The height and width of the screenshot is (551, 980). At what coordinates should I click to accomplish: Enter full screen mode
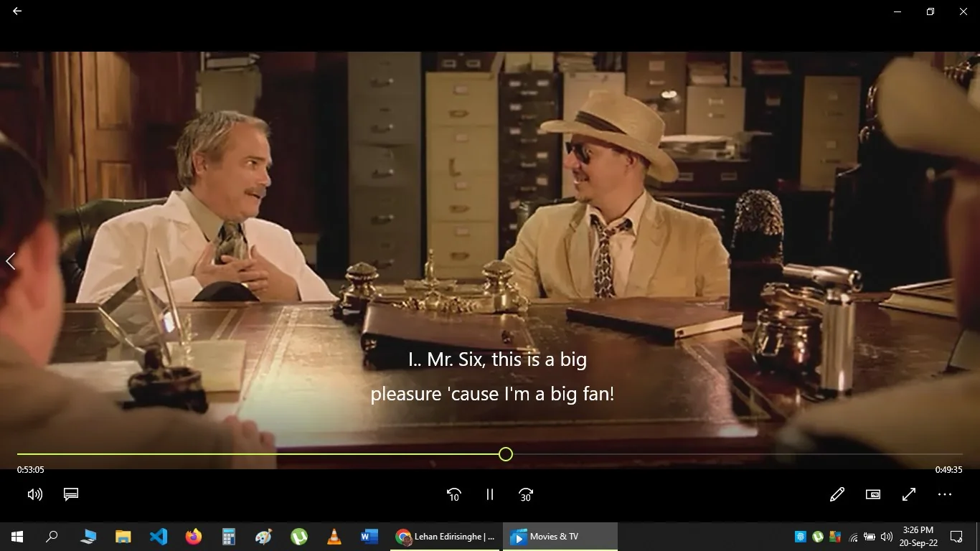pyautogui.click(x=909, y=494)
